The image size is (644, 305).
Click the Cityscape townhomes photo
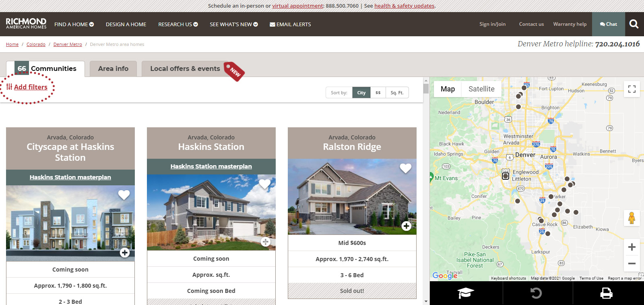point(70,223)
